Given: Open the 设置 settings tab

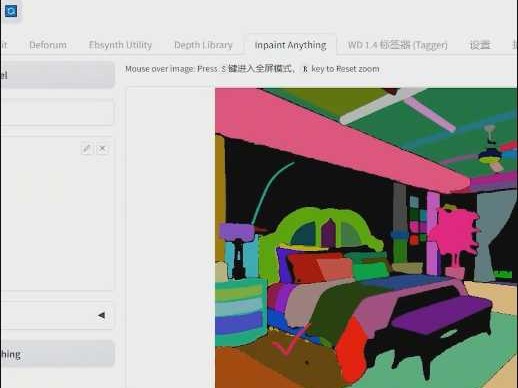Looking at the screenshot, I should (x=480, y=45).
